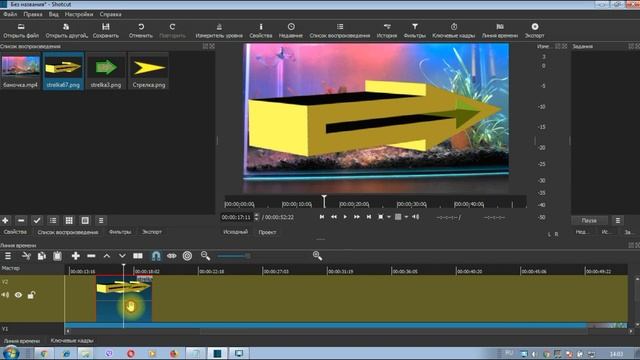Select strelka3.png green arrow thumbnail
The width and height of the screenshot is (640, 360).
tap(106, 71)
